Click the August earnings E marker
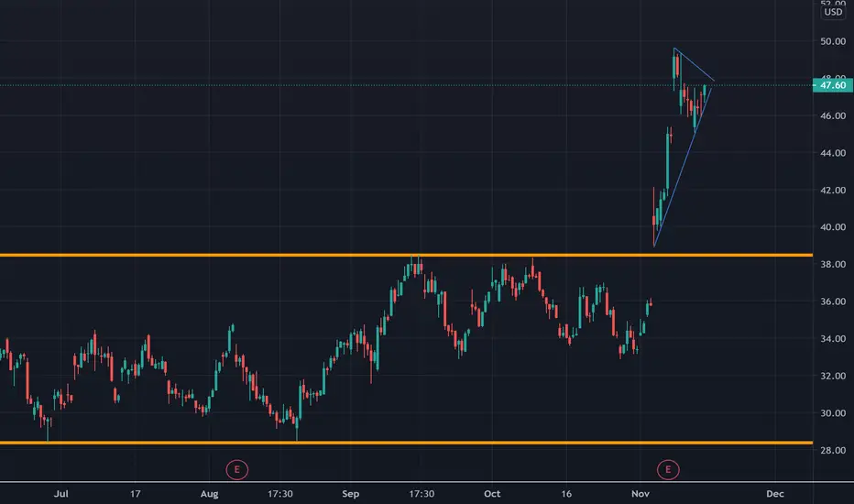 (x=237, y=470)
